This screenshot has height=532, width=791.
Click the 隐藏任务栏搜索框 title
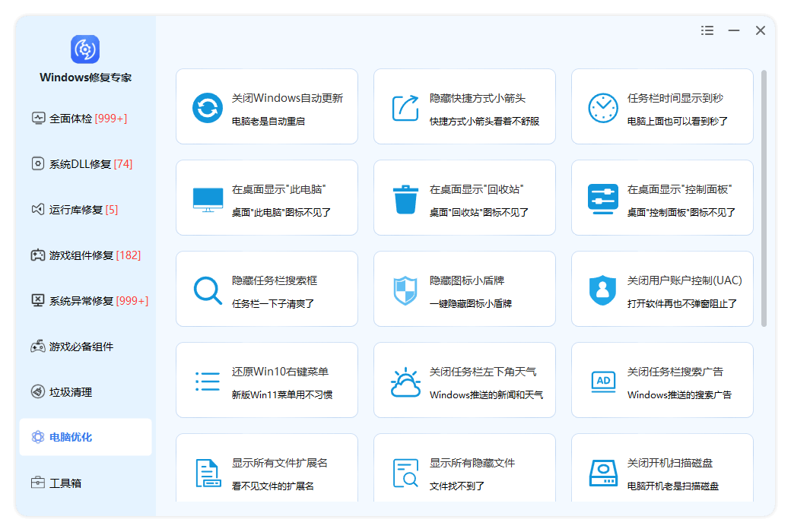click(275, 281)
